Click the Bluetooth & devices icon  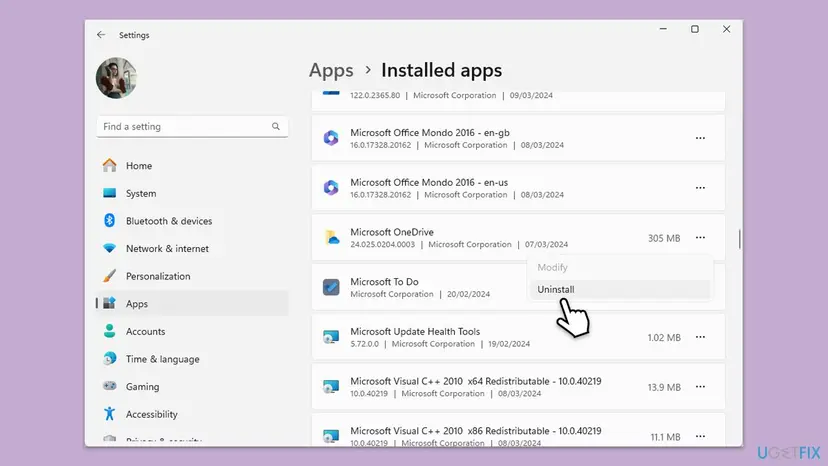coord(109,221)
